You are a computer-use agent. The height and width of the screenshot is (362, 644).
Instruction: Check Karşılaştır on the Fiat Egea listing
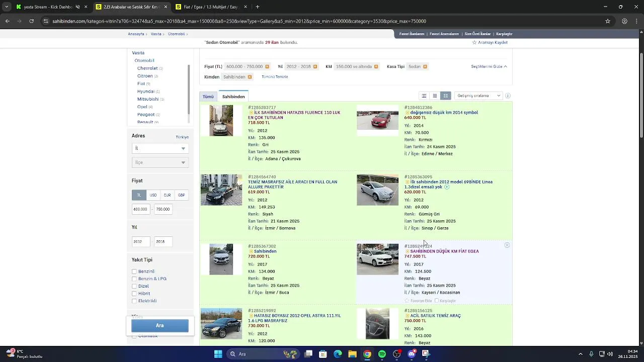[x=437, y=301]
